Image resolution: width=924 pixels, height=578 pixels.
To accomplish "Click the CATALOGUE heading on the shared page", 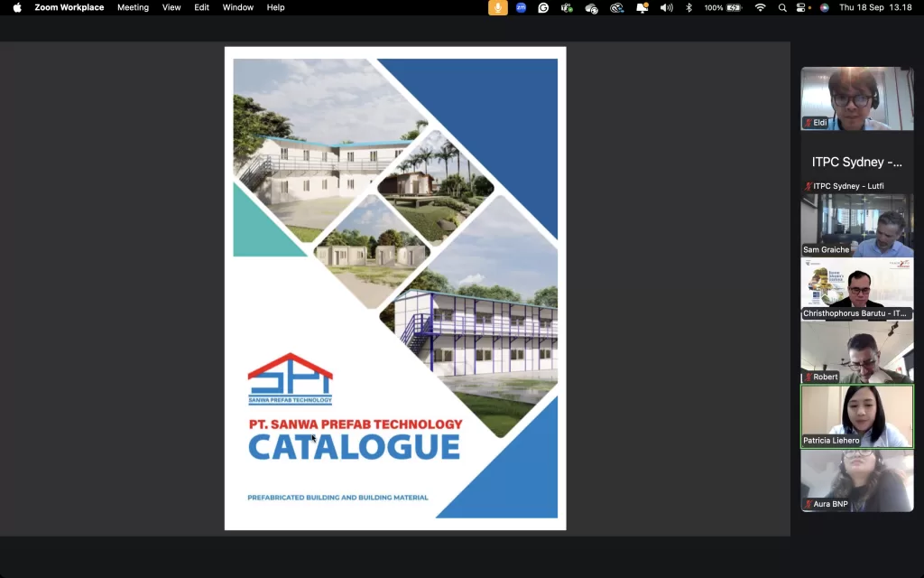I will (354, 448).
